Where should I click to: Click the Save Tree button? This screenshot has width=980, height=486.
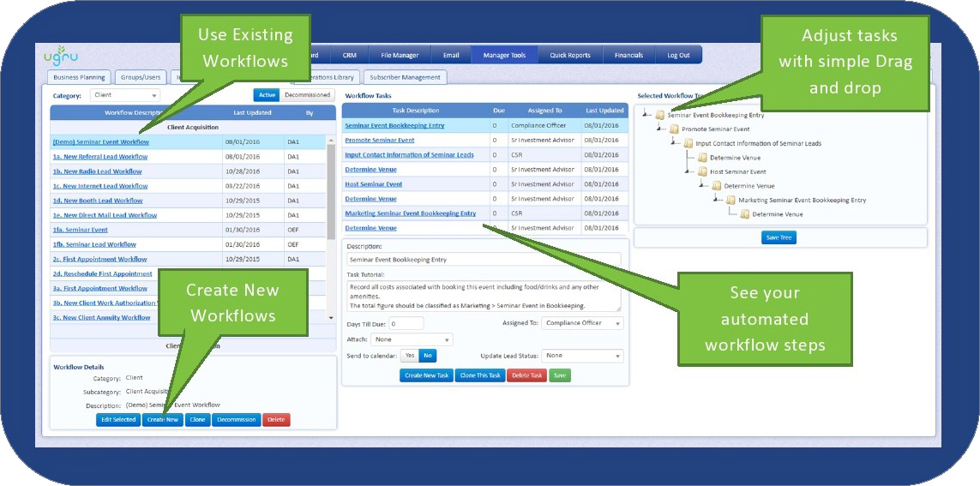click(779, 238)
